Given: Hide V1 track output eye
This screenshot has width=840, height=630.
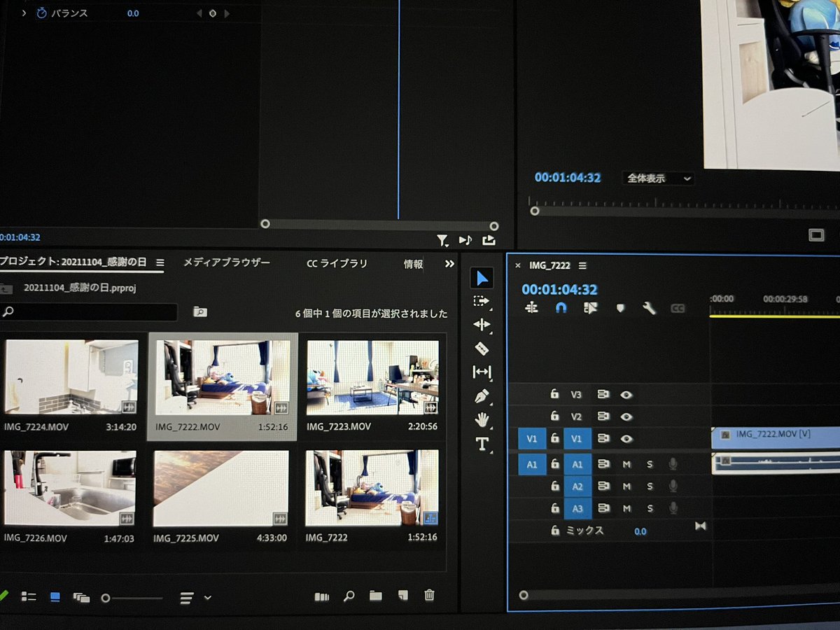Looking at the screenshot, I should [x=626, y=439].
